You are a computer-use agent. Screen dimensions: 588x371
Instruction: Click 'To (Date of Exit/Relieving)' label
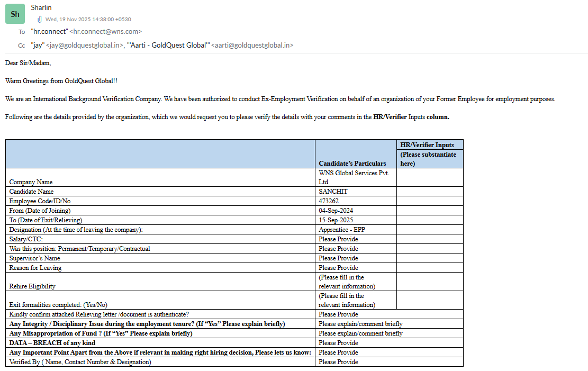(x=46, y=220)
